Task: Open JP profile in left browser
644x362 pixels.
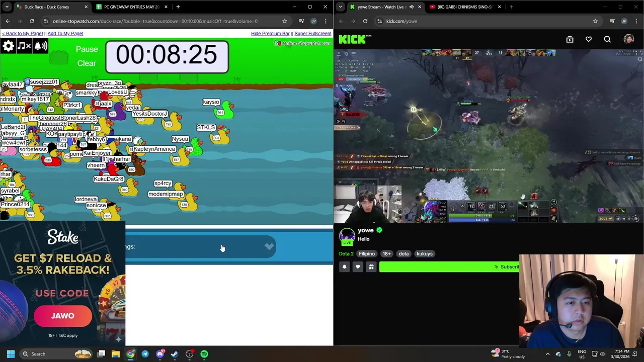Action: tap(313, 21)
